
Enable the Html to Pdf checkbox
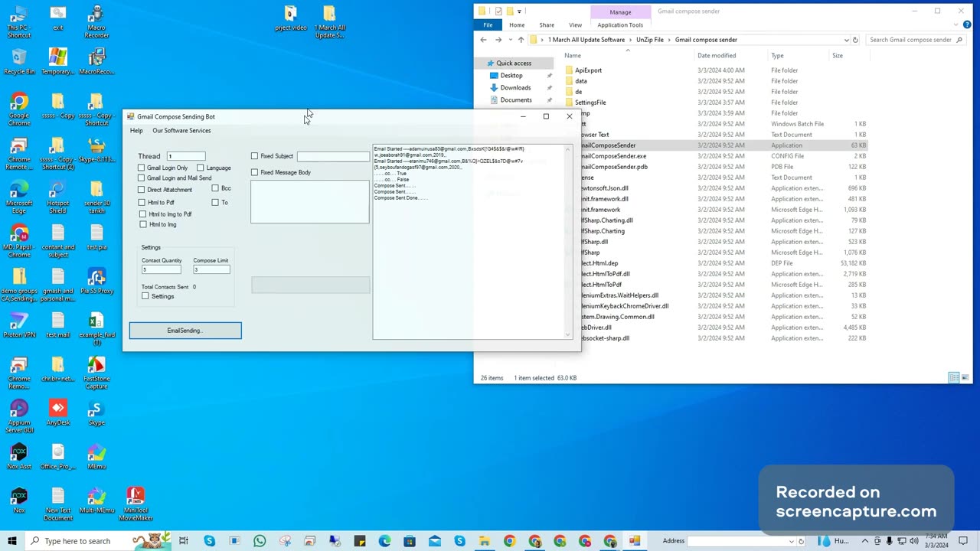(142, 203)
